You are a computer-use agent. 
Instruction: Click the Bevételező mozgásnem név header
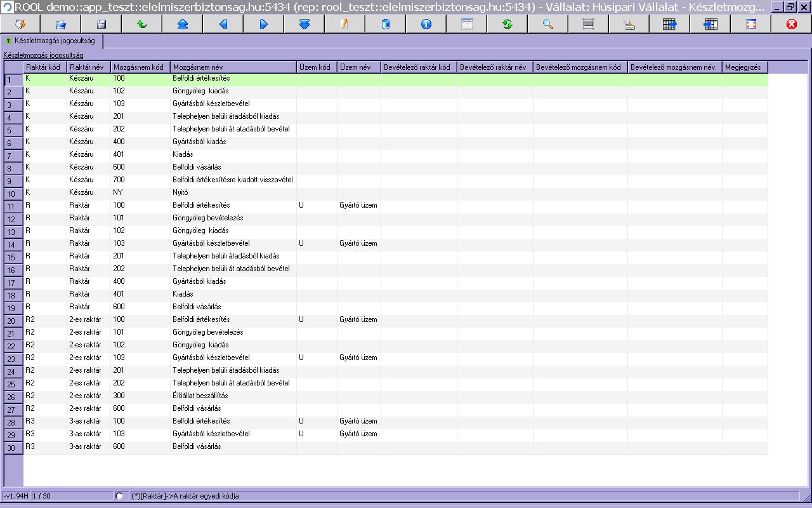(675, 67)
